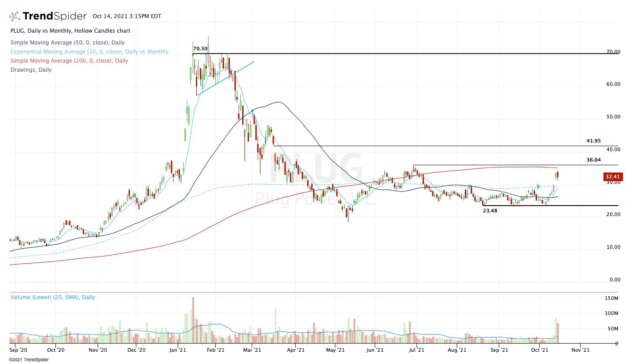Click the 50M volume axis label
Screen dimensions: 632x364
point(613,329)
